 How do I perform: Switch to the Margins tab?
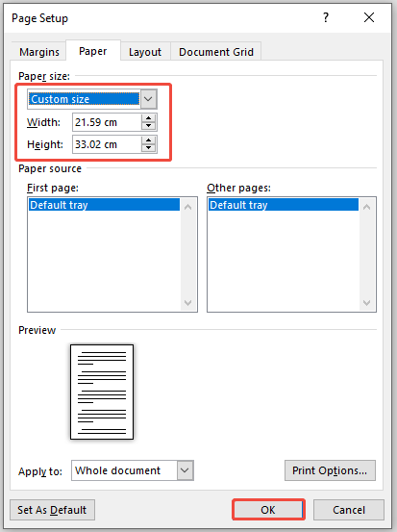click(39, 52)
